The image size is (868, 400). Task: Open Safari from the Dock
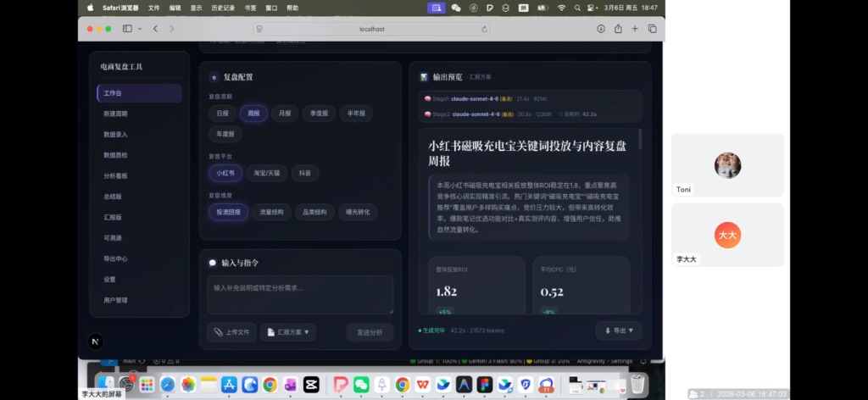(168, 385)
